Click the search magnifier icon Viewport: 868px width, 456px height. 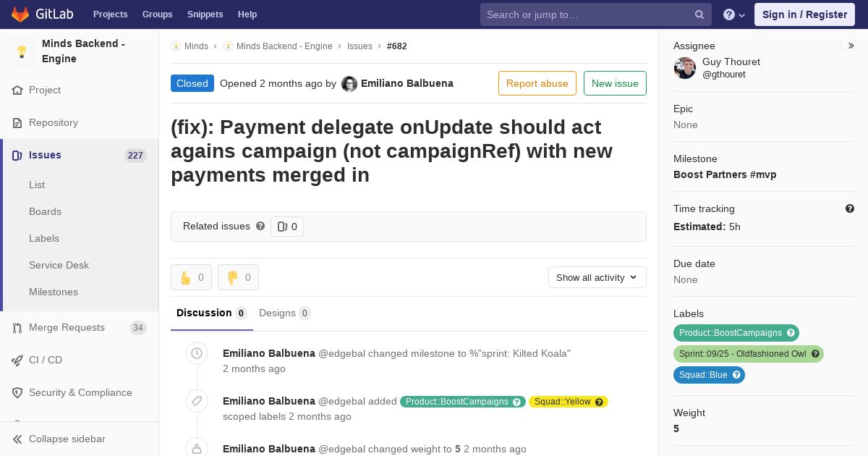(x=699, y=14)
